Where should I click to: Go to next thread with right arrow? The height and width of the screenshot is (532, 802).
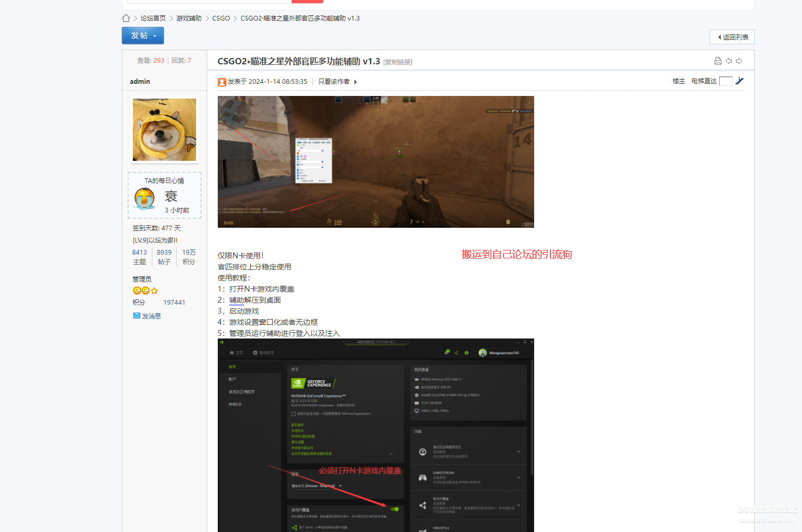(739, 61)
